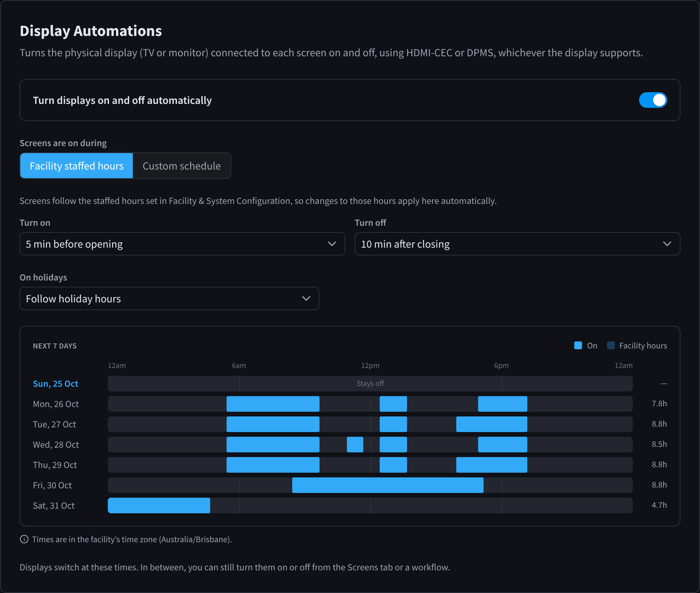Click Wed, 28 Oct row label

(x=56, y=445)
